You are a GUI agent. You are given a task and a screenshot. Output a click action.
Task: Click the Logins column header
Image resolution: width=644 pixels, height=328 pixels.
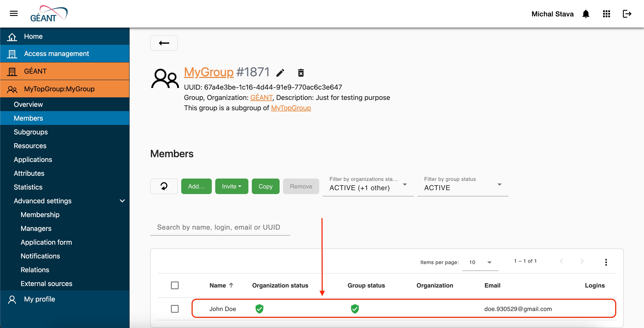point(594,285)
